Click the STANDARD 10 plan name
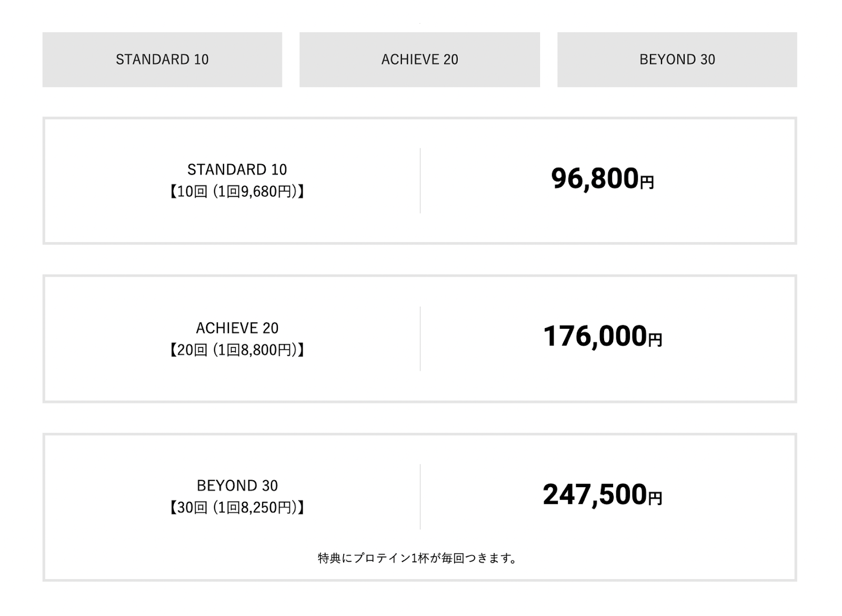 tap(237, 169)
